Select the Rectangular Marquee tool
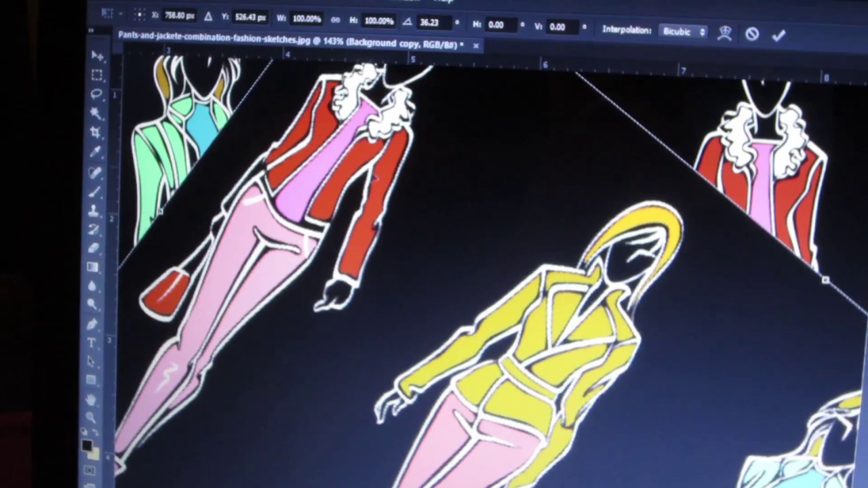 click(x=97, y=75)
